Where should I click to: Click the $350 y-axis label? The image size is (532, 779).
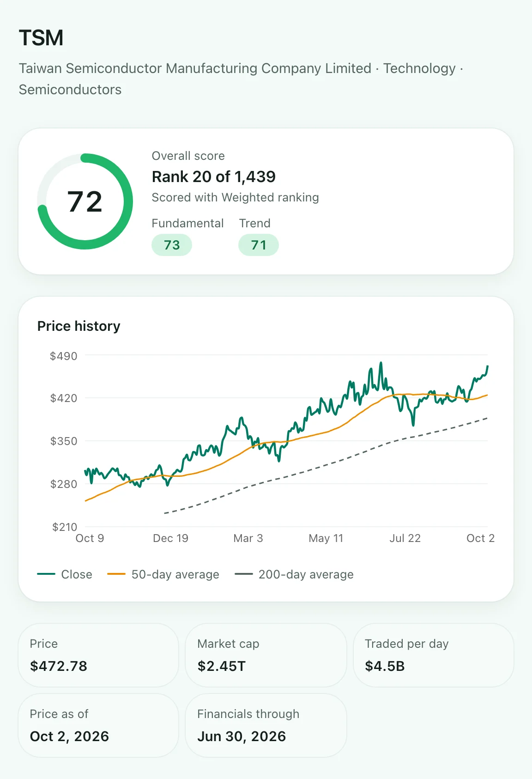click(x=64, y=441)
